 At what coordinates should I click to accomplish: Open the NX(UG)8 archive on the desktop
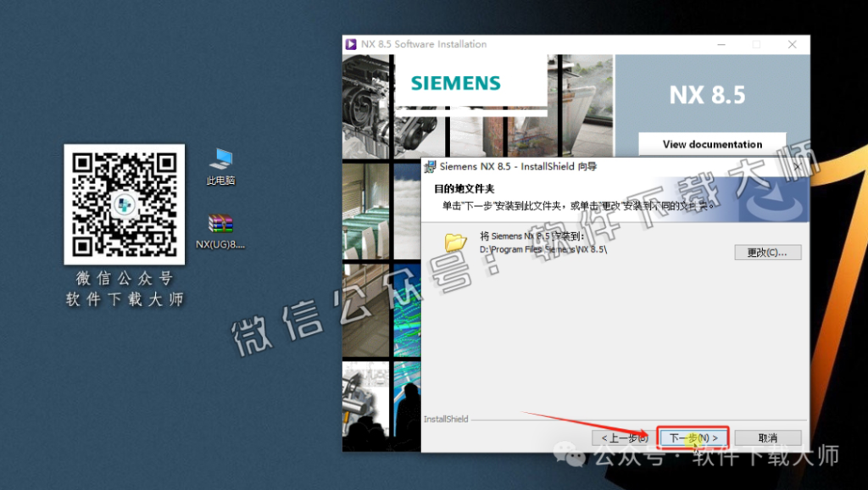220,225
